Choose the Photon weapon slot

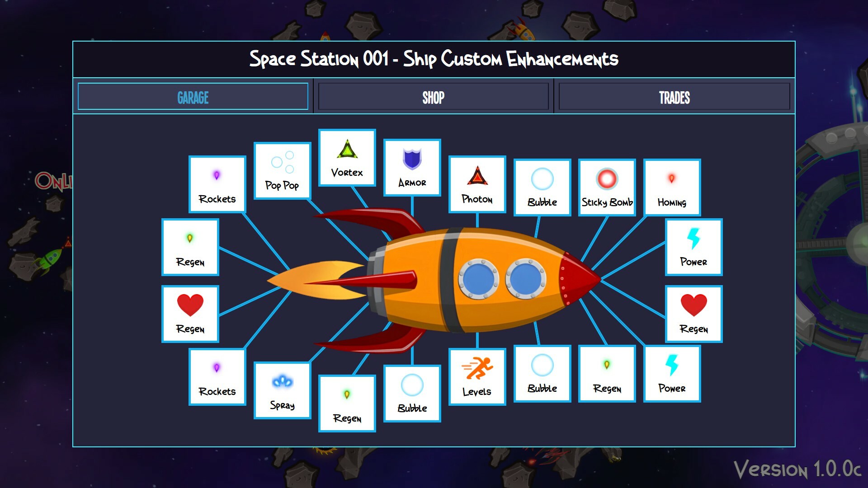pyautogui.click(x=477, y=184)
